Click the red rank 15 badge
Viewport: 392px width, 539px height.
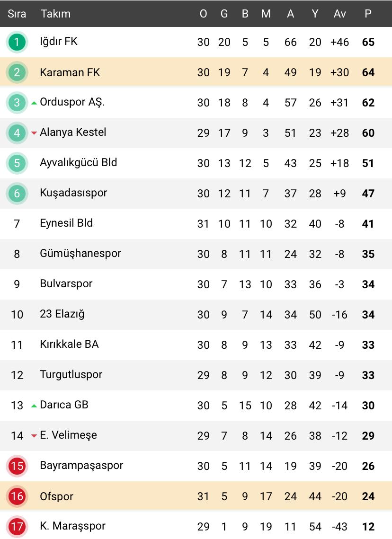(17, 466)
